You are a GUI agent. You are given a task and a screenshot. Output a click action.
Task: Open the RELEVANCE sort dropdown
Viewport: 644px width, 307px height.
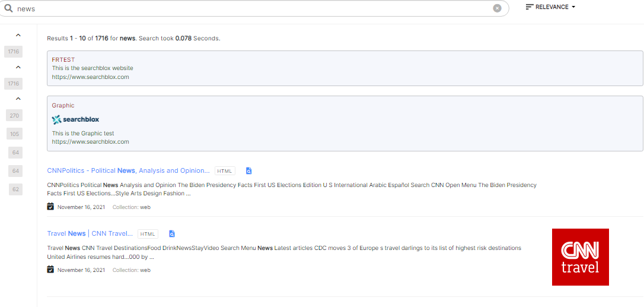(x=551, y=7)
